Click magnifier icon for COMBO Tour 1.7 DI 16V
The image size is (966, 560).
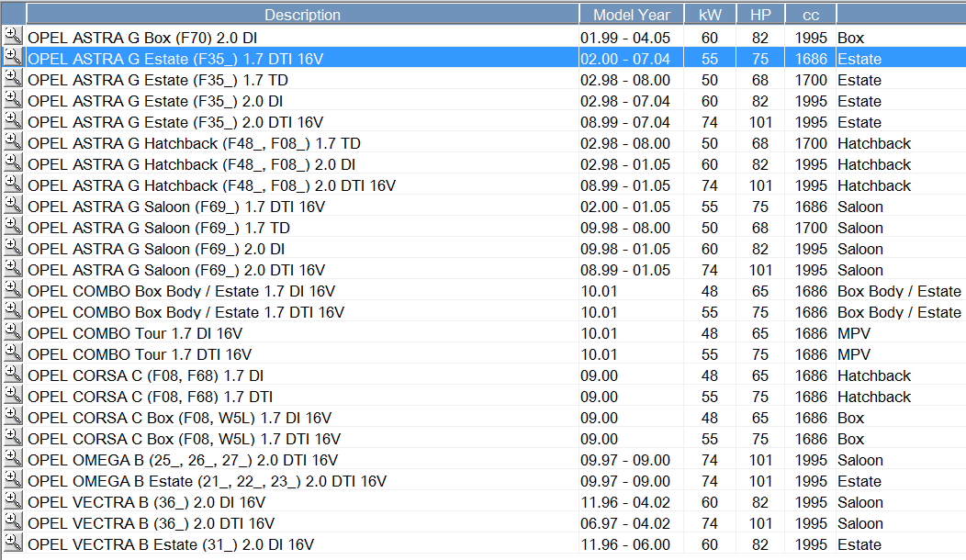(13, 331)
